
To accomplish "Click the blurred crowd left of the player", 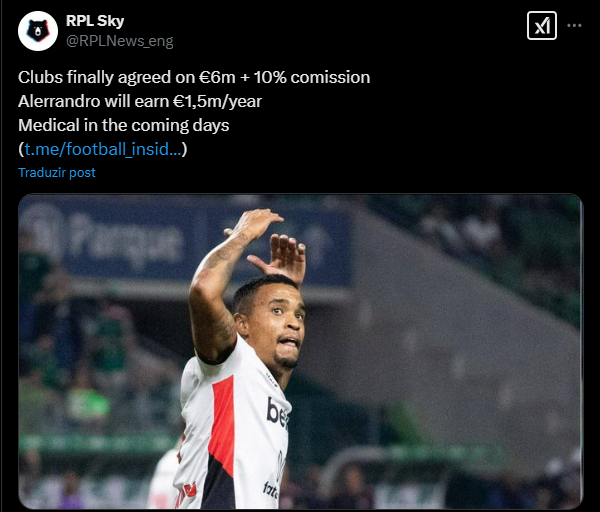I will [x=96, y=364].
